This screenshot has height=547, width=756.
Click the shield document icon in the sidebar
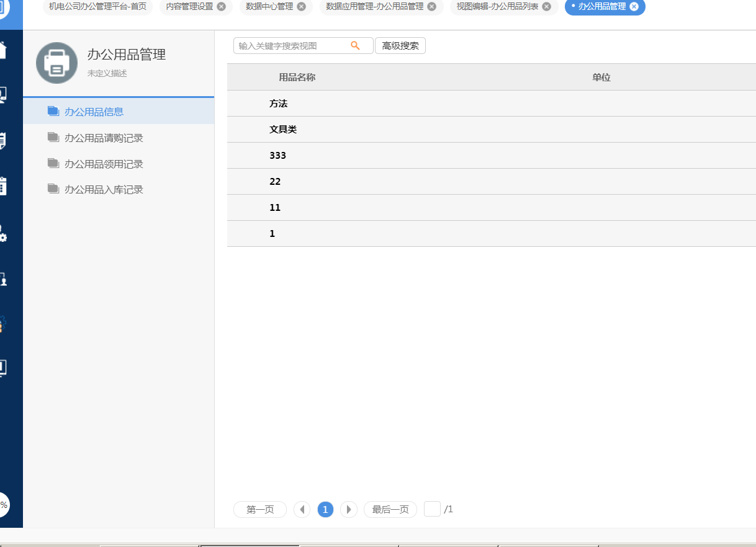point(3,140)
